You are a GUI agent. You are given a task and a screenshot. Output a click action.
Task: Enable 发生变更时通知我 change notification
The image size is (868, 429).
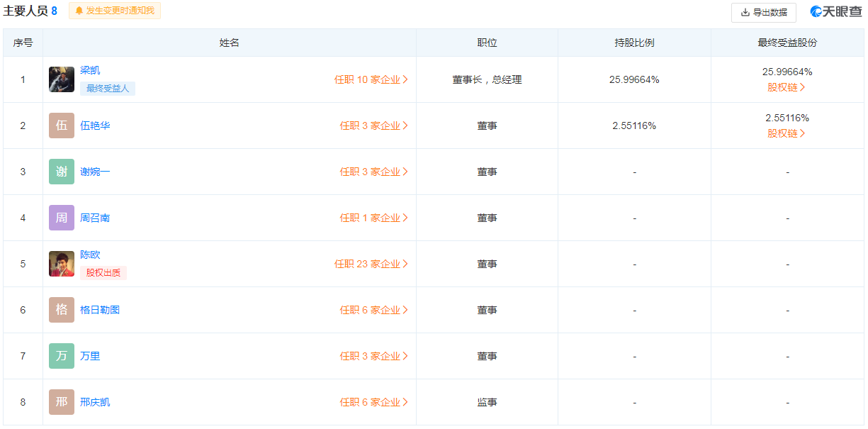(115, 11)
